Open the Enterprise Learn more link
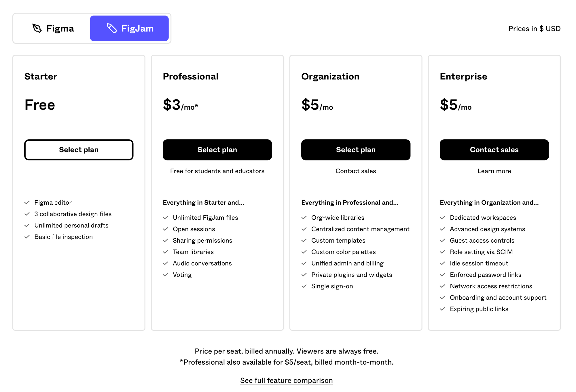576x392 pixels. pos(494,171)
